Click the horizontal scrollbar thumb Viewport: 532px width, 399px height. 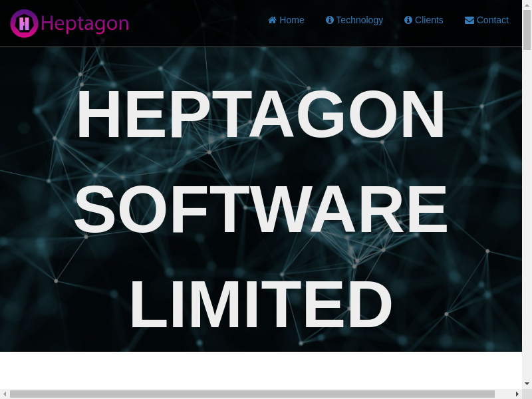(x=253, y=394)
